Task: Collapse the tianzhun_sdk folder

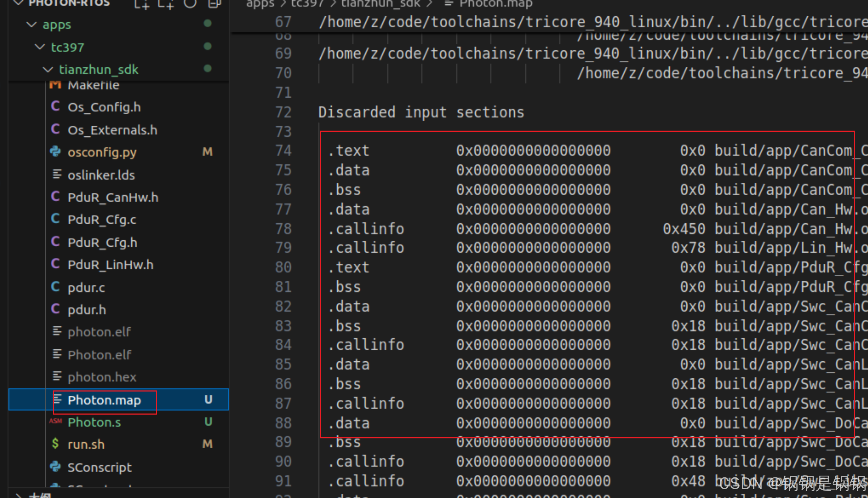Action: pos(48,69)
